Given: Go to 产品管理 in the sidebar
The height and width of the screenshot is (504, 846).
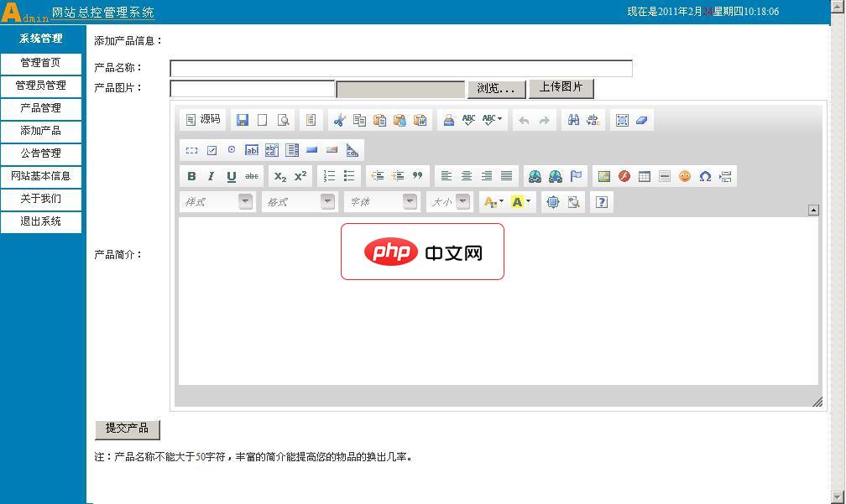Looking at the screenshot, I should click(x=41, y=108).
